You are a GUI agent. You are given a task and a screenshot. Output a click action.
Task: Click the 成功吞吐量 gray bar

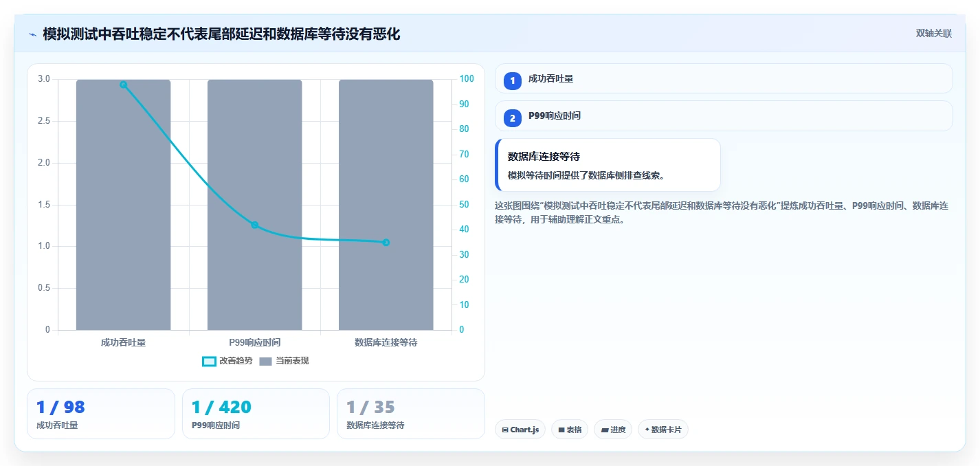click(124, 205)
